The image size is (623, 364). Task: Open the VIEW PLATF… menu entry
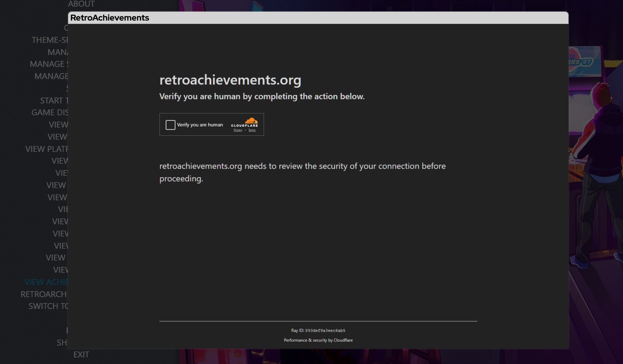click(x=46, y=149)
